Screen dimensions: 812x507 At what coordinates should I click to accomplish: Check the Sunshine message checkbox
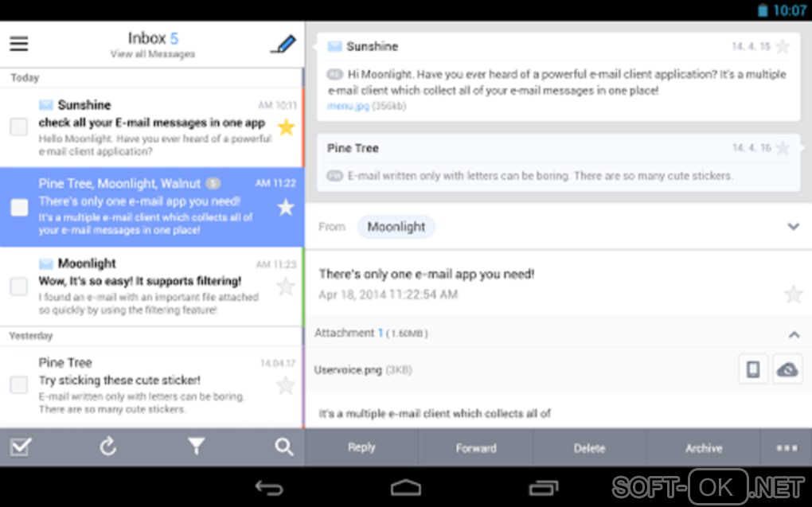pos(19,127)
